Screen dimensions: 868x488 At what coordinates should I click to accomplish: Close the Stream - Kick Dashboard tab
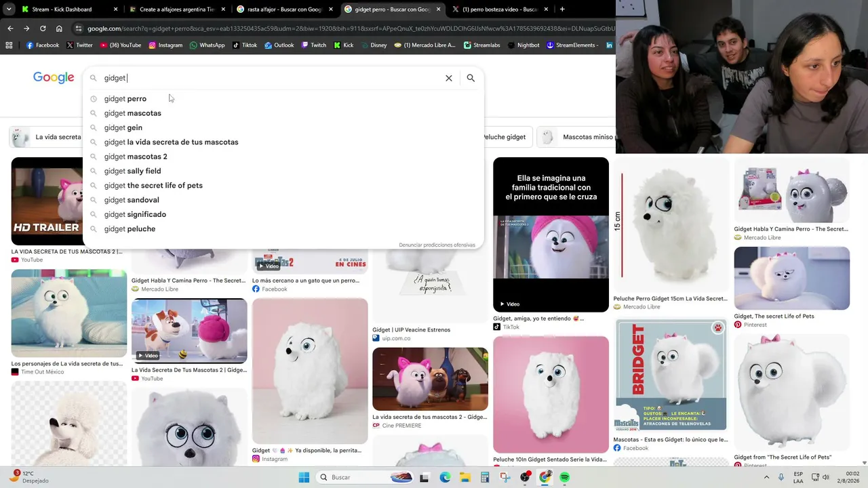(115, 9)
